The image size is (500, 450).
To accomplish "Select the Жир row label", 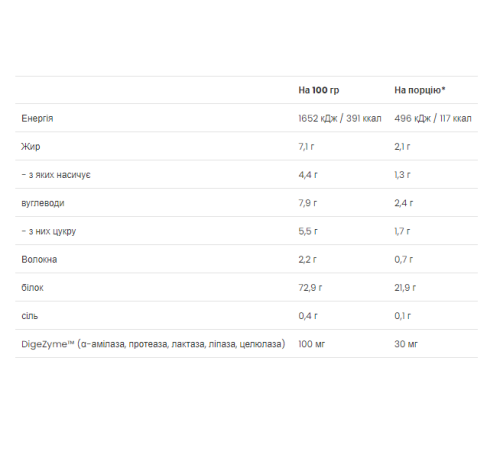I will click(x=31, y=147).
